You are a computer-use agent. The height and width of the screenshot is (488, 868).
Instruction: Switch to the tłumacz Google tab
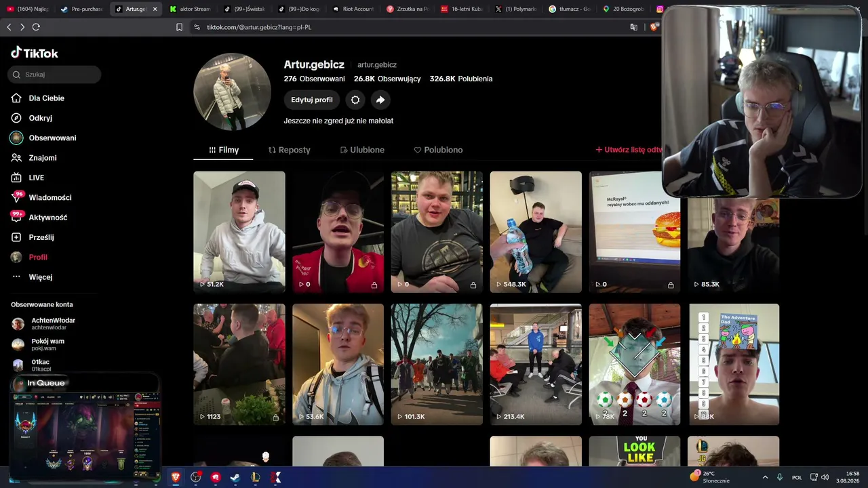click(x=571, y=9)
